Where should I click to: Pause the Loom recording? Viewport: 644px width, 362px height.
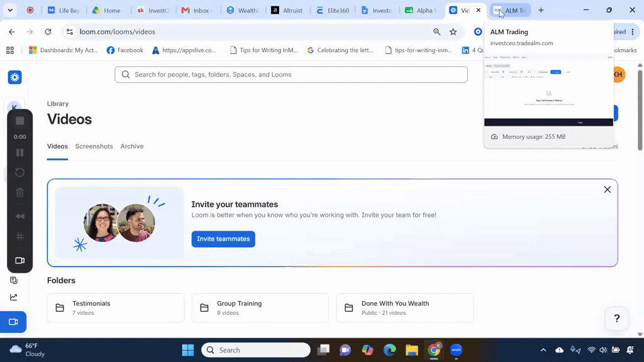click(x=19, y=153)
